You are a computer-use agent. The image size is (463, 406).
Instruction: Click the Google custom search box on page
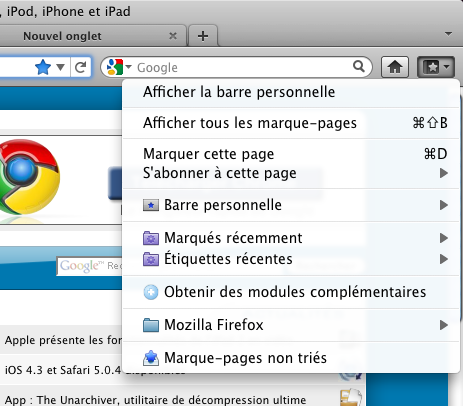[x=90, y=266]
